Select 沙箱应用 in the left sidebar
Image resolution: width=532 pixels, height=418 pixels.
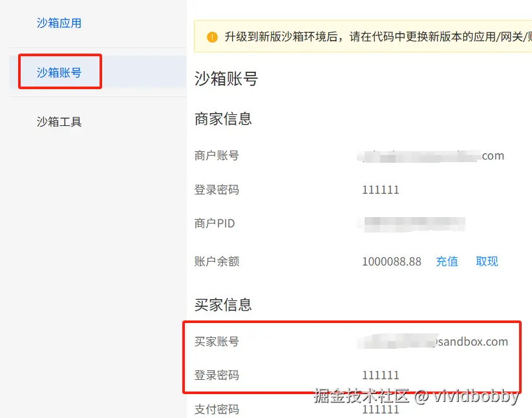click(58, 23)
